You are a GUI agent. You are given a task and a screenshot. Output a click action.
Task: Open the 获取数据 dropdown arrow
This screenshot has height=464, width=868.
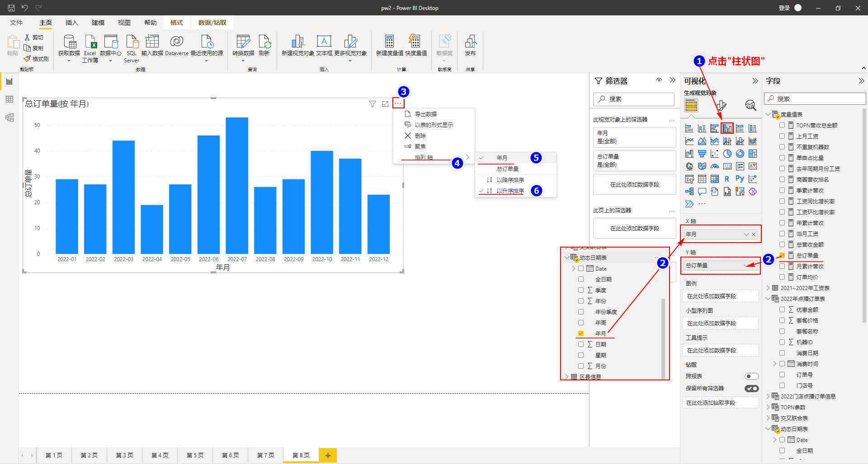[69, 61]
